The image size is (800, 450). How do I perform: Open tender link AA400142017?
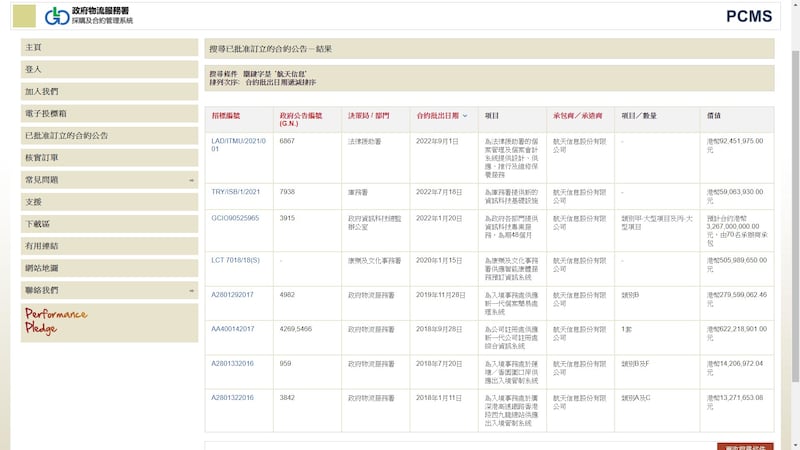click(233, 328)
